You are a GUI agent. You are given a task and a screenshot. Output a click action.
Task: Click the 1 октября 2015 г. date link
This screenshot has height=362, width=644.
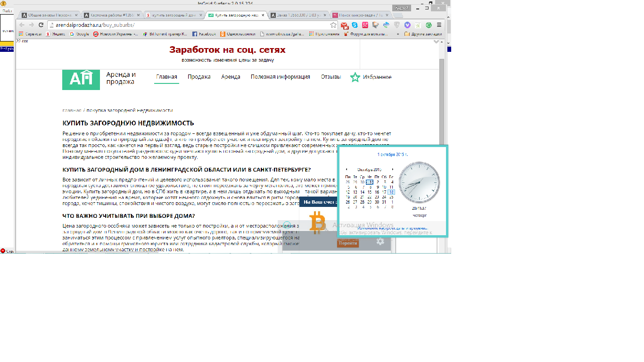point(393,154)
